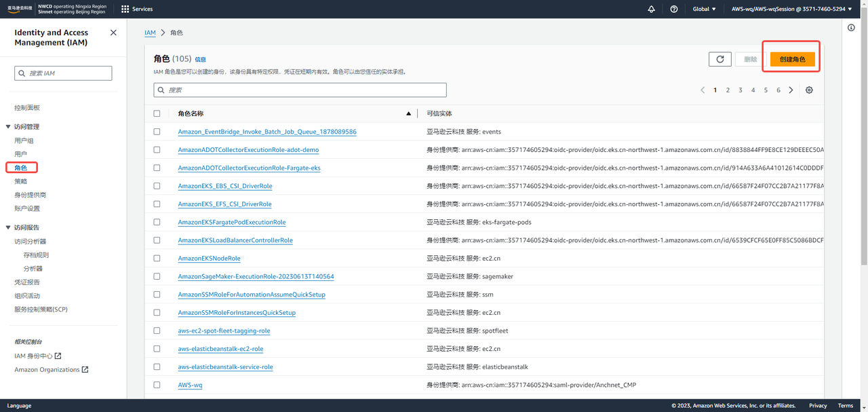Refresh the roles list

pyautogui.click(x=720, y=59)
